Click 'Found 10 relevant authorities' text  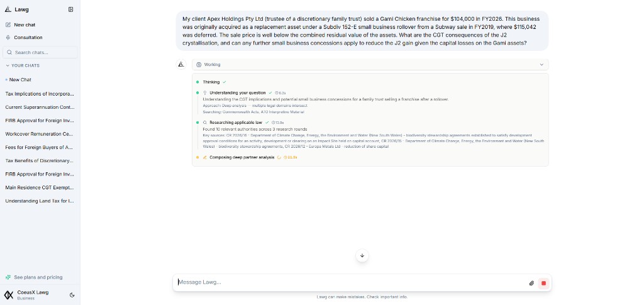tap(255, 129)
